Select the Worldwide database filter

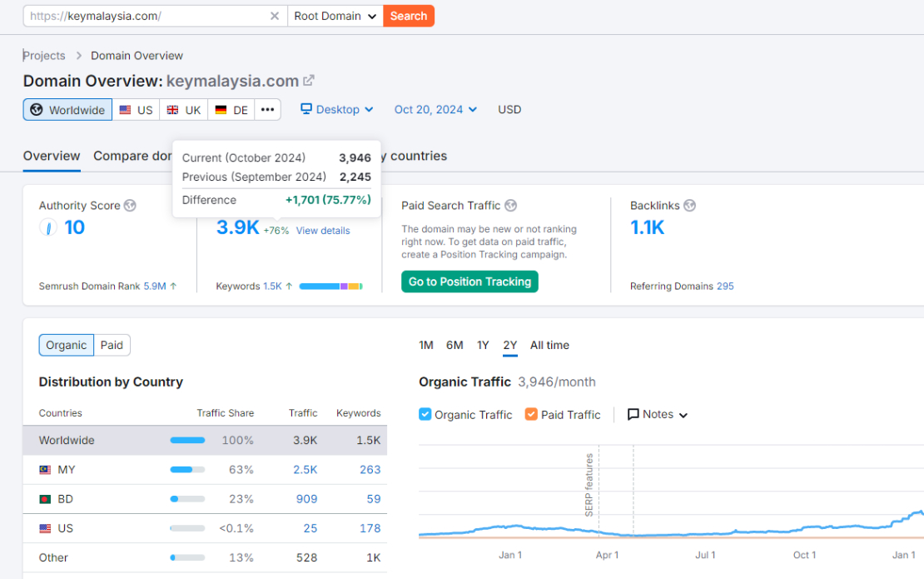point(67,110)
